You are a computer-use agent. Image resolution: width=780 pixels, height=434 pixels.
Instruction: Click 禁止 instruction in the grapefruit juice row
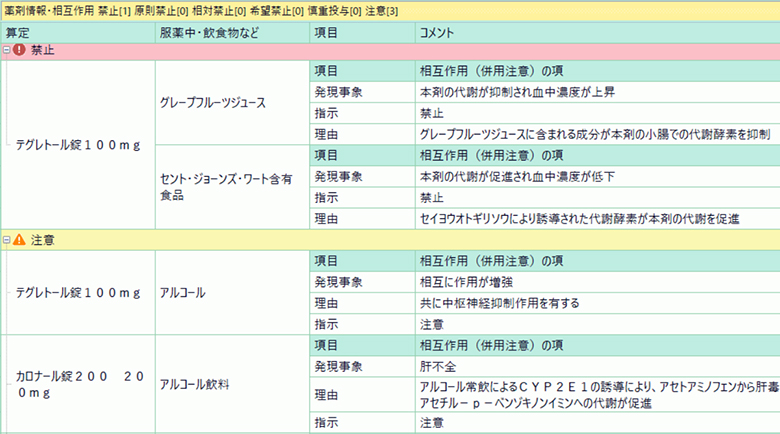click(x=431, y=113)
